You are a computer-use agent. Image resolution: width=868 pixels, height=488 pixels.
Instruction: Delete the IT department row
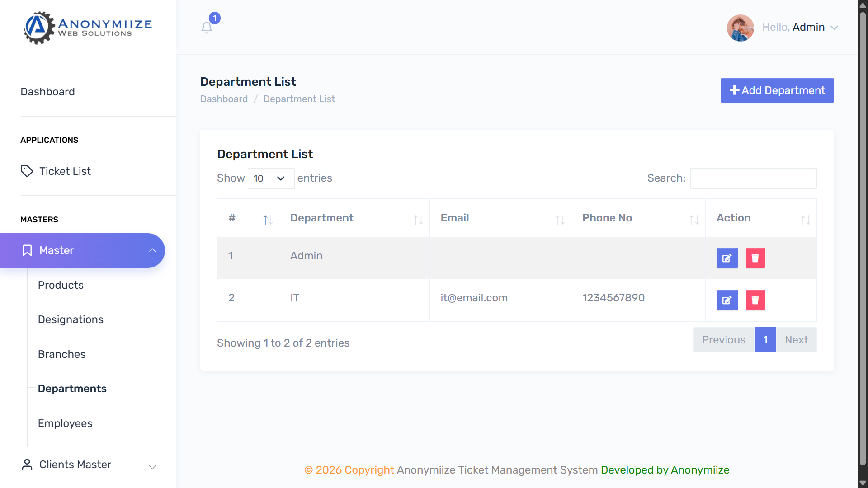coord(755,300)
